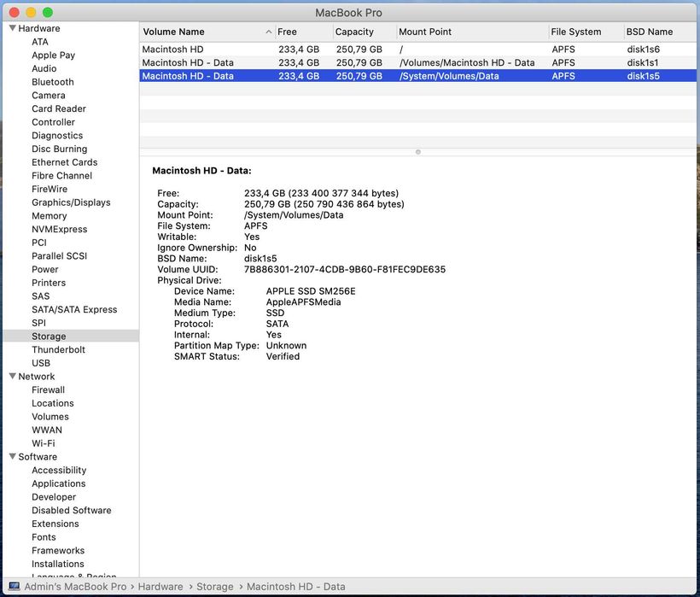The width and height of the screenshot is (700, 597).
Task: Click the SMART Status Verified value
Action: [x=283, y=356]
